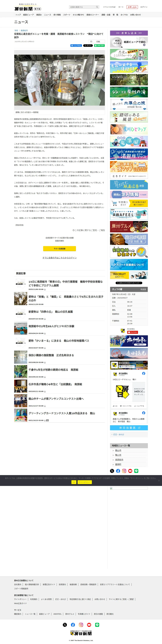Click the 学校 category tag
The image size is (162, 644).
tap(16, 31)
